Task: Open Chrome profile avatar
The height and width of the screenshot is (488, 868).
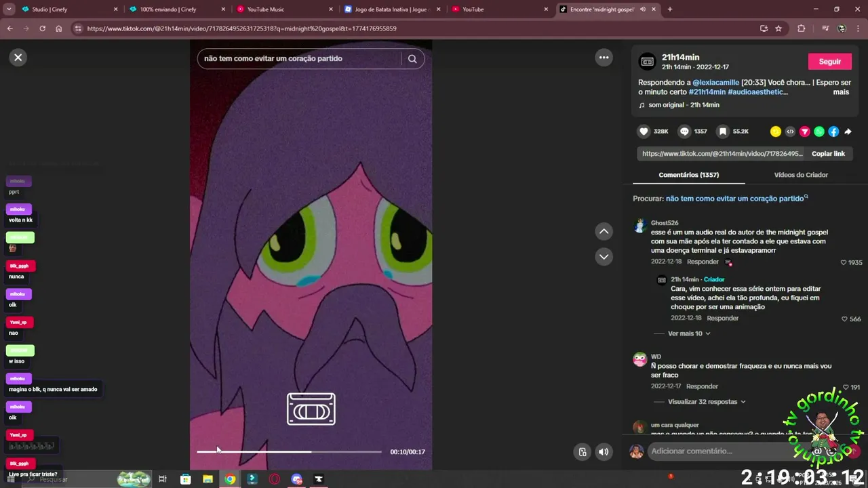Action: (x=842, y=28)
